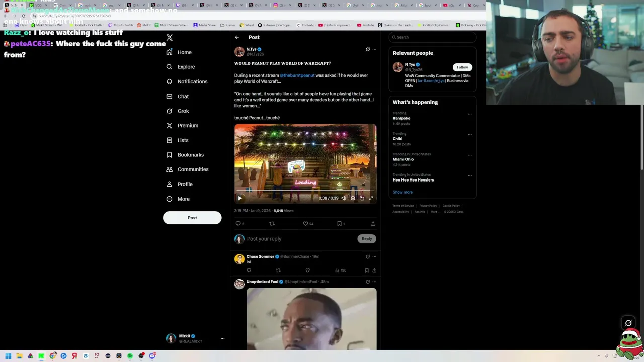Open Premium page

point(182,125)
